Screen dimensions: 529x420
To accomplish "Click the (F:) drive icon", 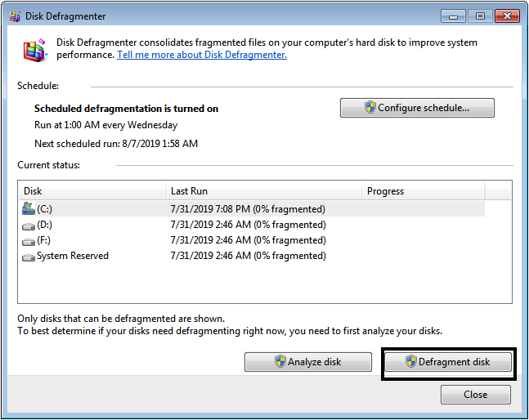I will [x=29, y=240].
